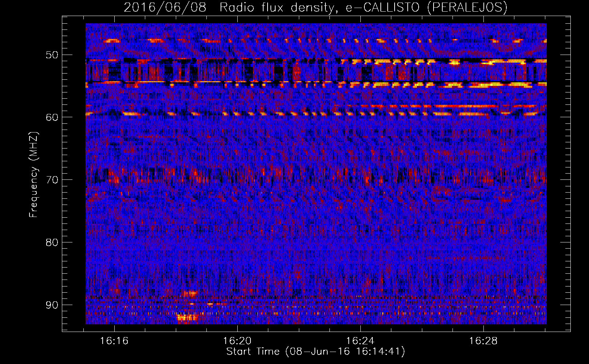Click the 16:28 time tick label
589x364 pixels.
[x=483, y=341]
